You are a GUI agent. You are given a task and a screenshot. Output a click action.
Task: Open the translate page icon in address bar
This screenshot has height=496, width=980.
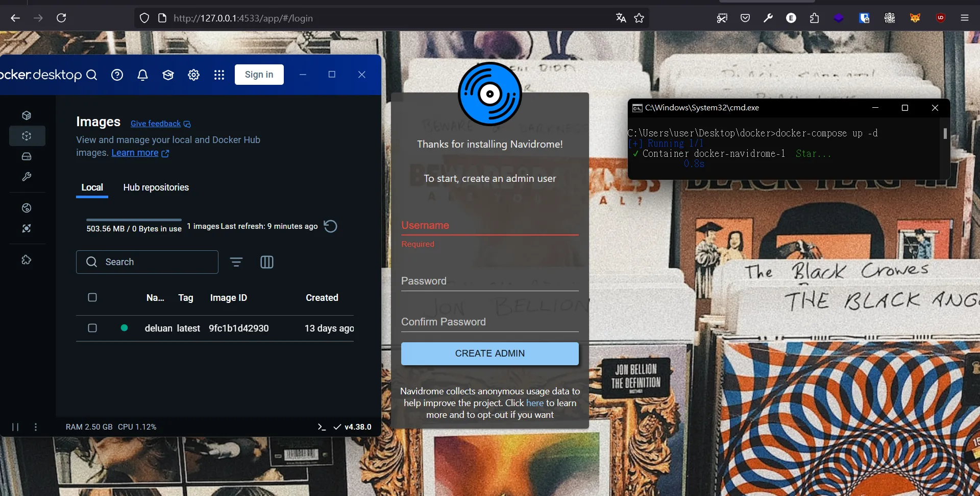pos(621,18)
